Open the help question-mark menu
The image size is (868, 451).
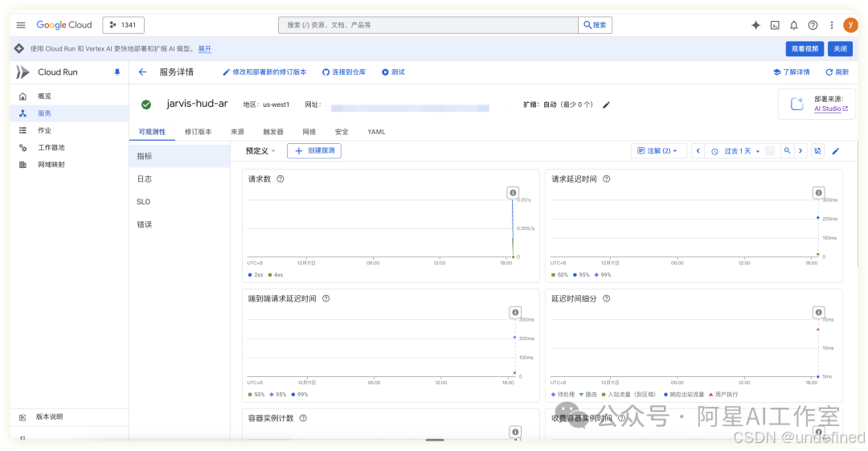tap(813, 25)
